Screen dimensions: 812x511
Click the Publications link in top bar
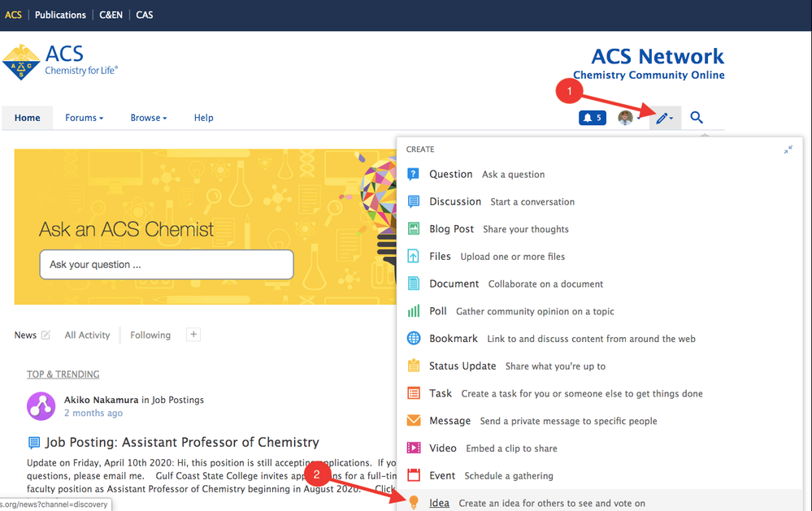click(60, 15)
